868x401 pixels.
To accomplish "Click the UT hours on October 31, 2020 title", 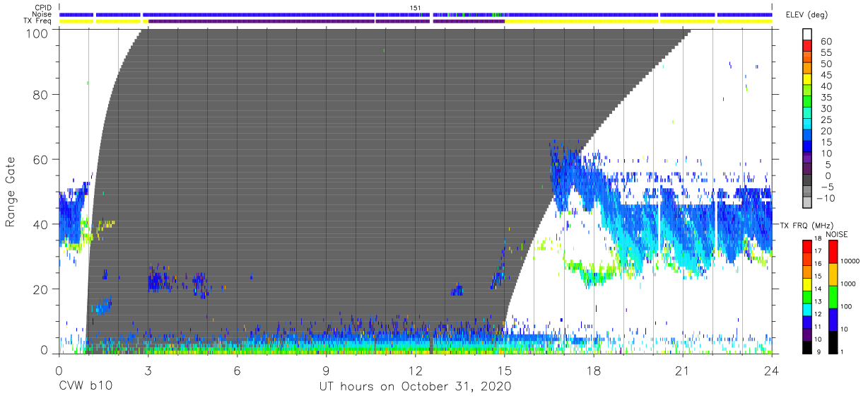I will tap(415, 386).
